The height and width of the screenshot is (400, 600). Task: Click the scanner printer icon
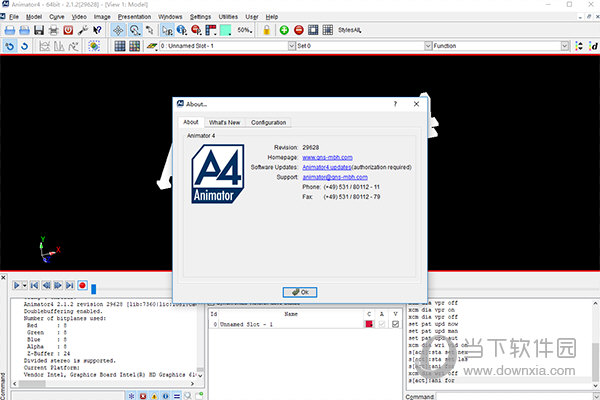pos(54,30)
